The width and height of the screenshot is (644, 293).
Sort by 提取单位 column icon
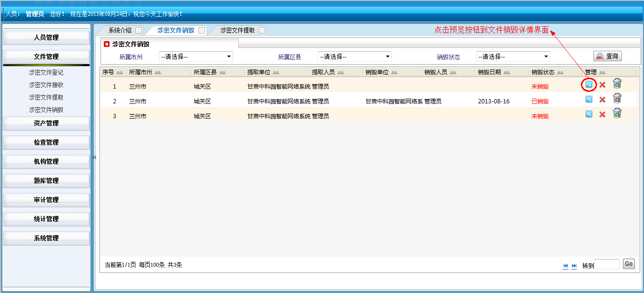pos(276,73)
